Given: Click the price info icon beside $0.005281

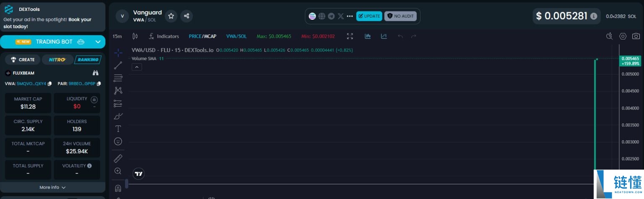Looking at the screenshot, I should click(x=594, y=16).
